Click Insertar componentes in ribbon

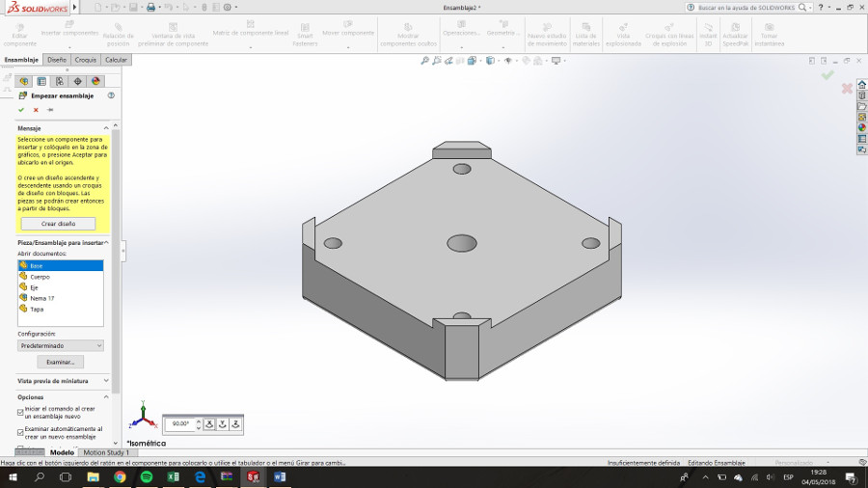[69, 29]
